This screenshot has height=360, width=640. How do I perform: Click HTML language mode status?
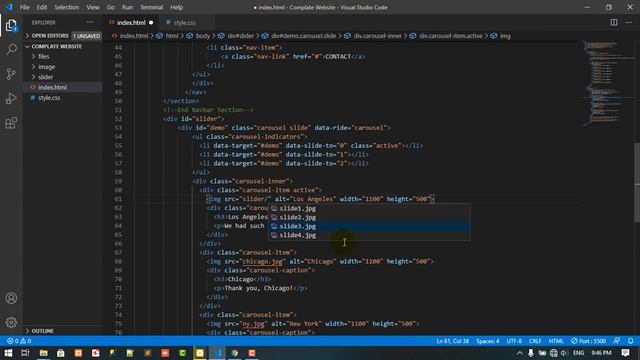556,341
